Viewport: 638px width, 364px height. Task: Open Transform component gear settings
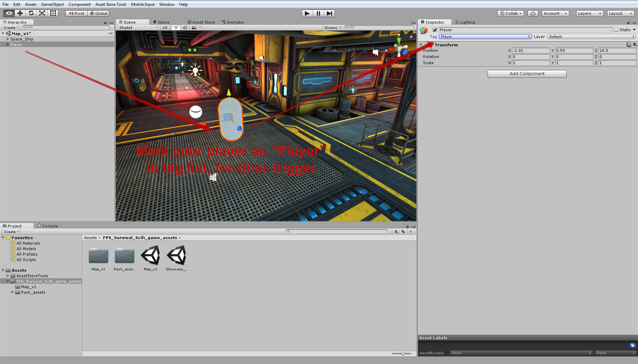tap(635, 45)
